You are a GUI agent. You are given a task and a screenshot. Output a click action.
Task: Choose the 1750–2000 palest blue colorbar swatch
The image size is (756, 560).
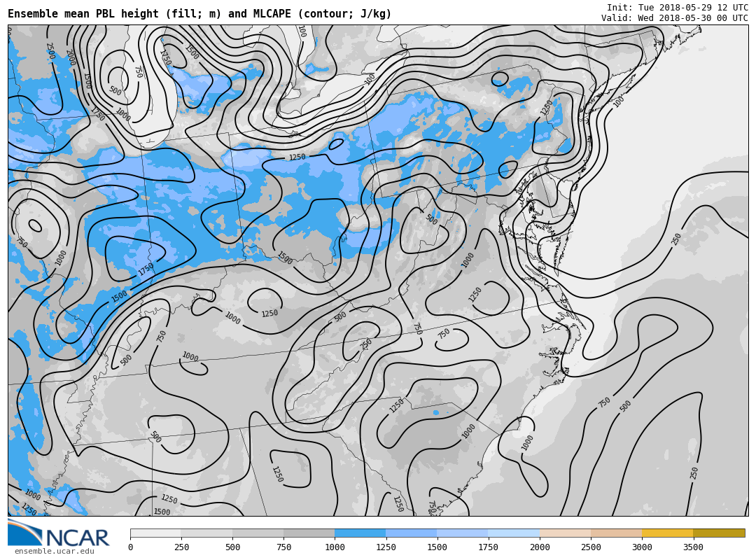(513, 533)
